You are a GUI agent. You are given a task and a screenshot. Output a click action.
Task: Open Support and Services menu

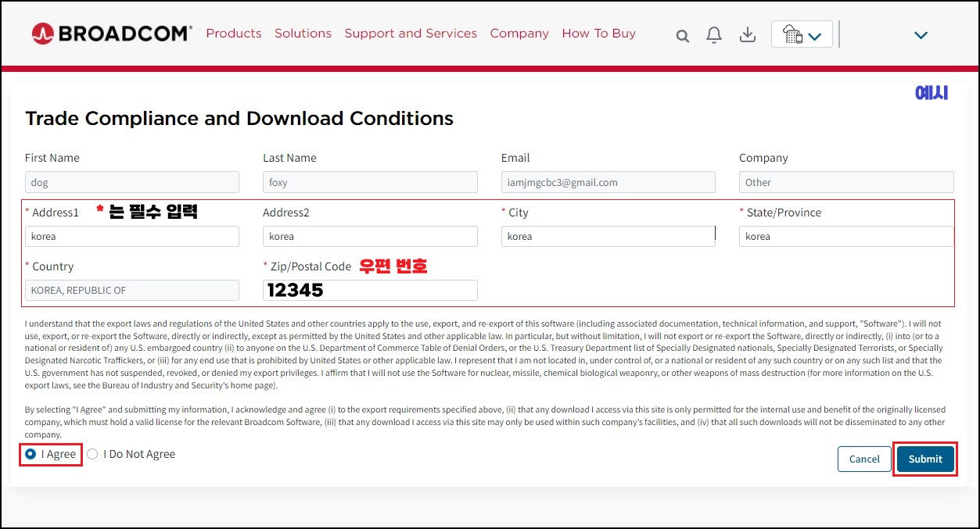click(411, 34)
